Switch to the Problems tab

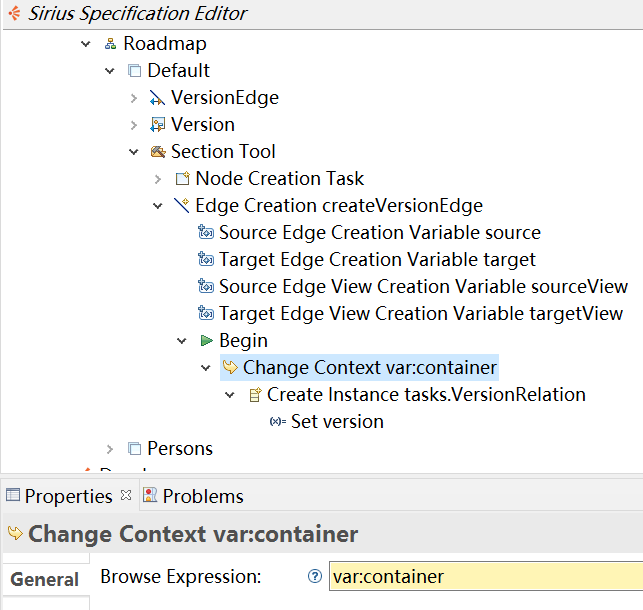click(194, 496)
